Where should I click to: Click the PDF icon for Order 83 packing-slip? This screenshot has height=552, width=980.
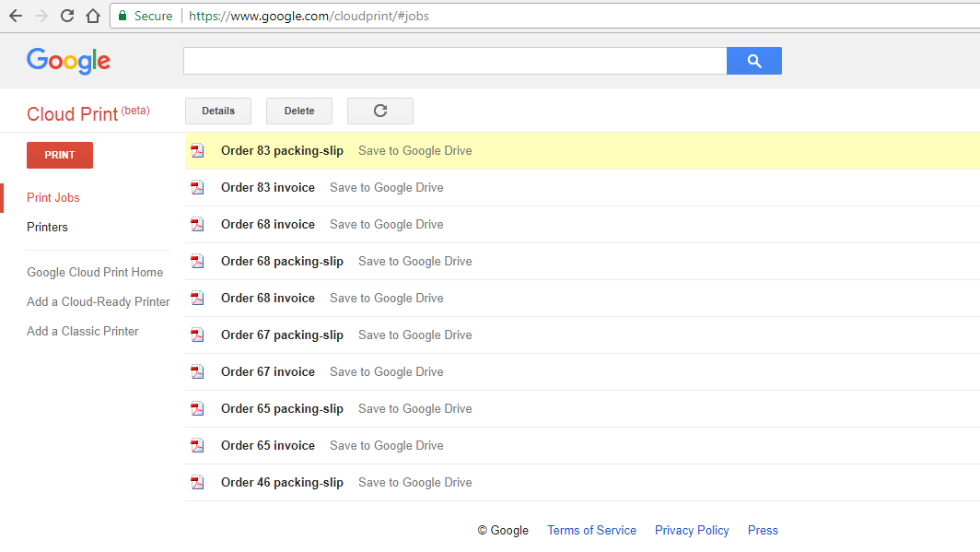pyautogui.click(x=197, y=150)
